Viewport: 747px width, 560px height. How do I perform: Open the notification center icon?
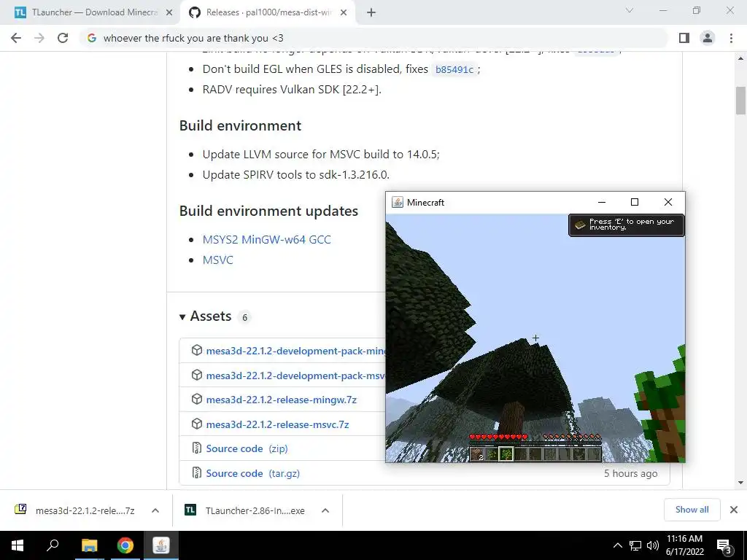724,546
